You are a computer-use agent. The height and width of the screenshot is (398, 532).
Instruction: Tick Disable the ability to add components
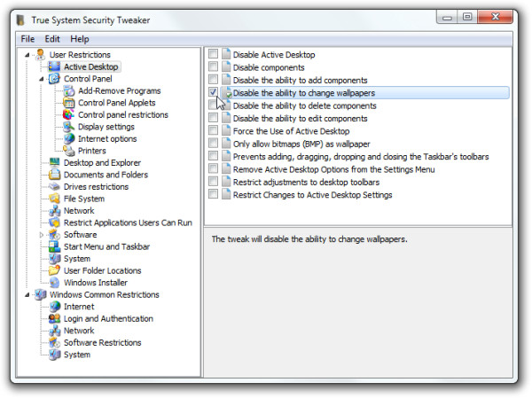point(213,79)
